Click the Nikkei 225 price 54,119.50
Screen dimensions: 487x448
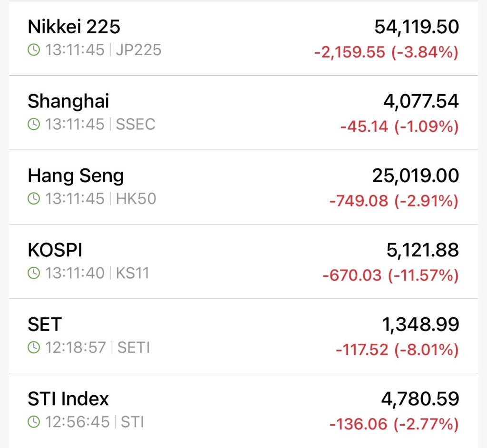416,27
